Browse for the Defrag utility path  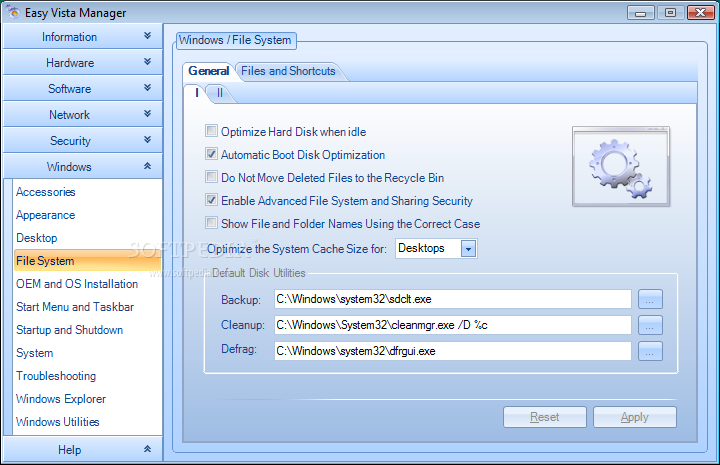(x=650, y=351)
